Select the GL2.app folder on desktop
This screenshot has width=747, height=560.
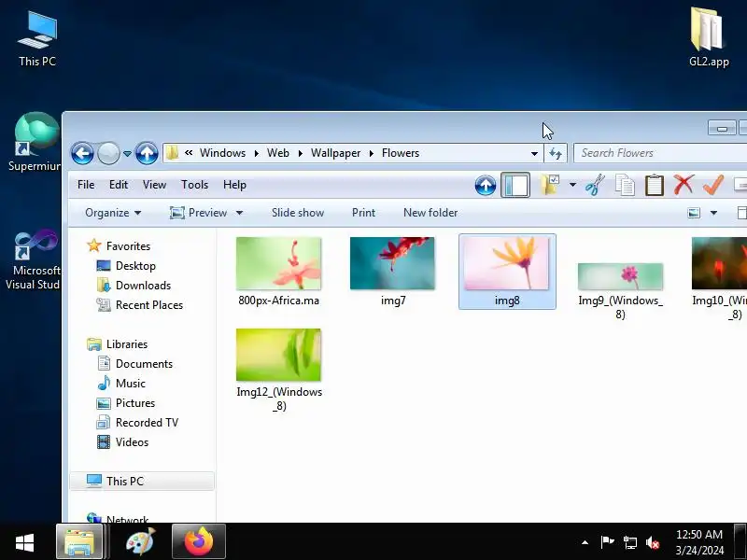pyautogui.click(x=709, y=37)
